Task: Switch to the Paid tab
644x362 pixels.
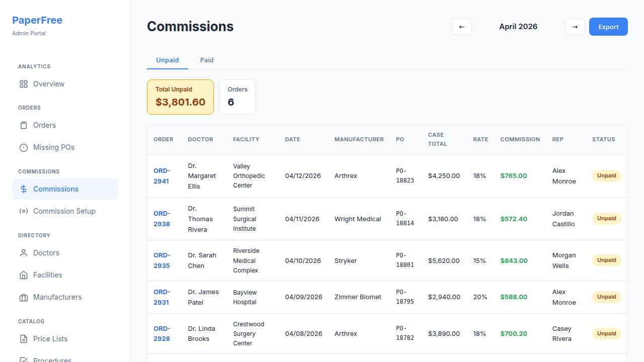Action: pyautogui.click(x=207, y=60)
